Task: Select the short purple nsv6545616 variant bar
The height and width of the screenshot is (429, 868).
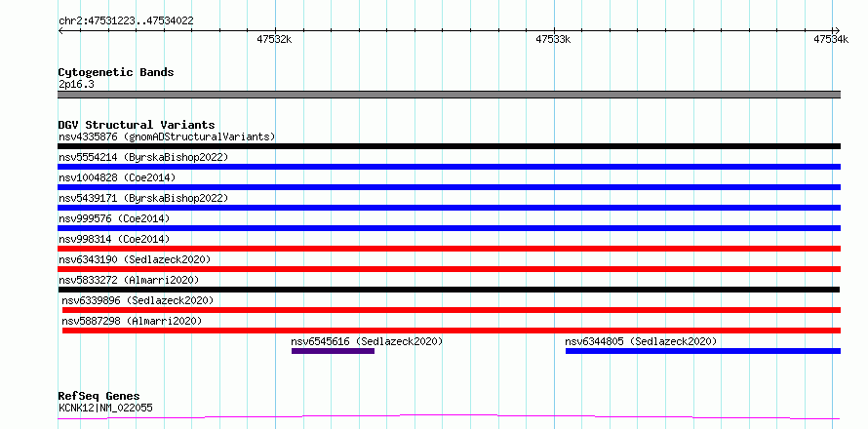Action: pyautogui.click(x=334, y=351)
